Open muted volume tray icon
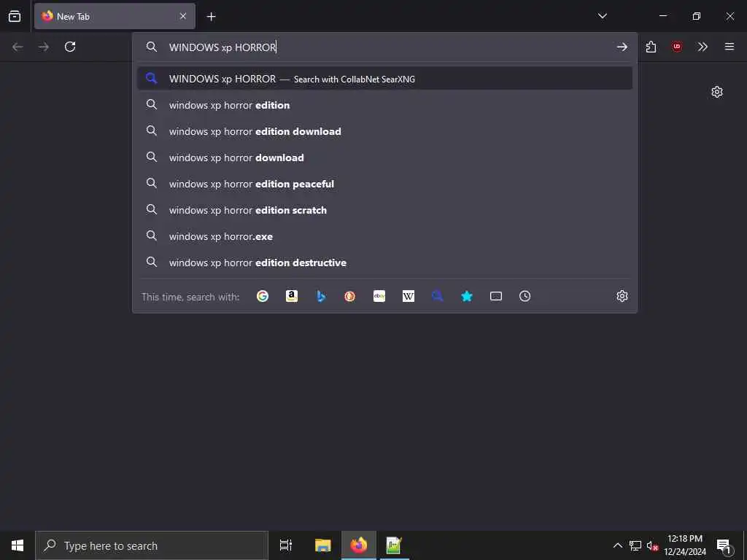Viewport: 747px width, 560px height. click(x=652, y=545)
